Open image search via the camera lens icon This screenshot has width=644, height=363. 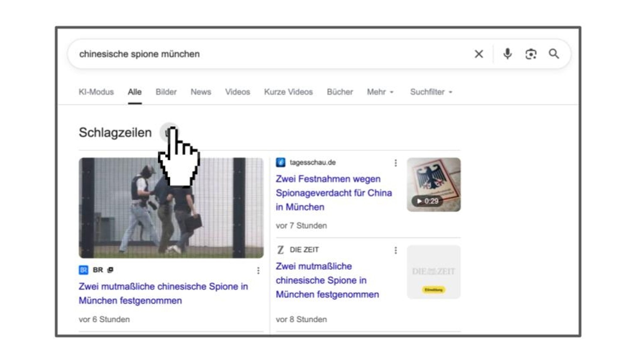pyautogui.click(x=531, y=54)
